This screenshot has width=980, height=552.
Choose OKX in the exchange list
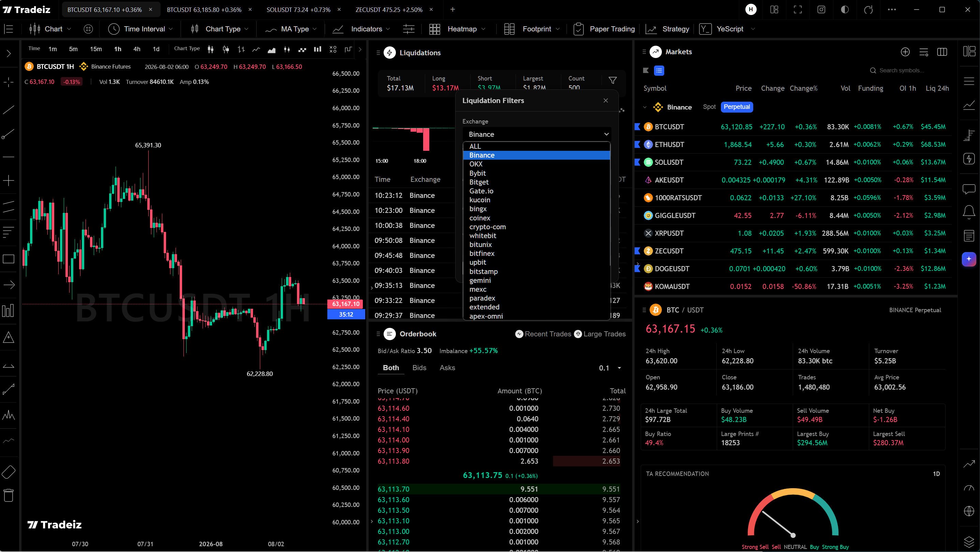point(536,164)
